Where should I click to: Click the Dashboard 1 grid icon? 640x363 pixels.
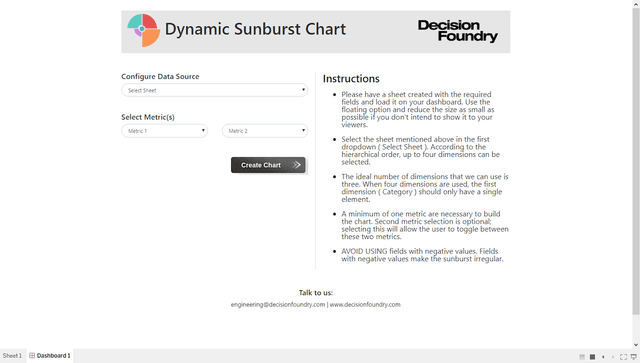(32, 356)
